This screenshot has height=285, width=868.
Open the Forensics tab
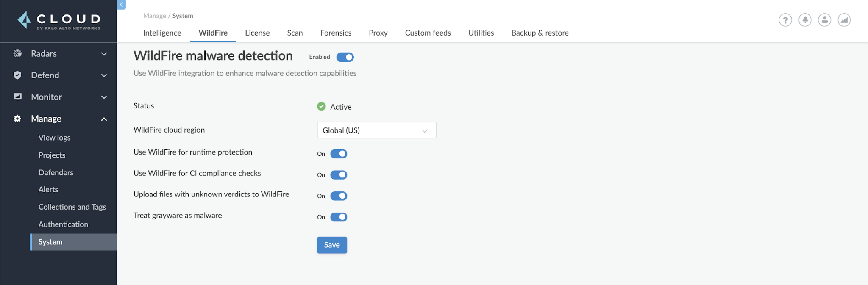pyautogui.click(x=336, y=33)
